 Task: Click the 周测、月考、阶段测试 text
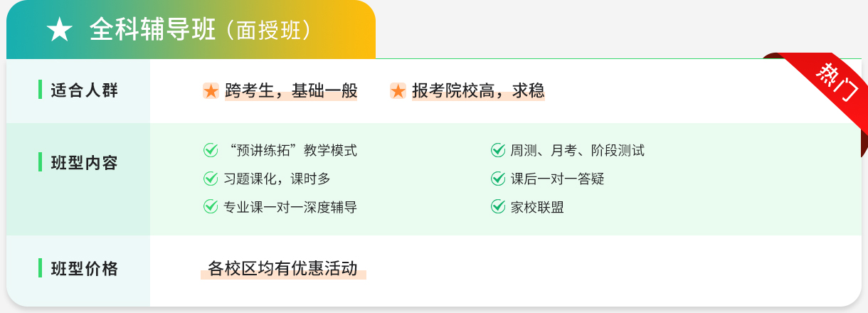[578, 150]
